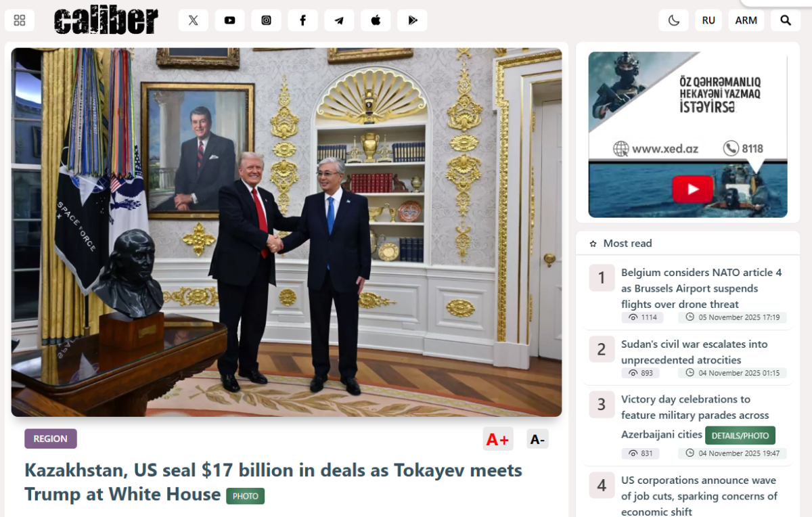Open the search magnifier
The height and width of the screenshot is (517, 812).
pyautogui.click(x=786, y=20)
